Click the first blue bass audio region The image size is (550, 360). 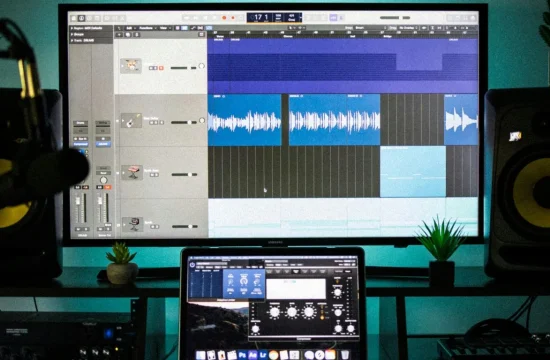[244, 120]
